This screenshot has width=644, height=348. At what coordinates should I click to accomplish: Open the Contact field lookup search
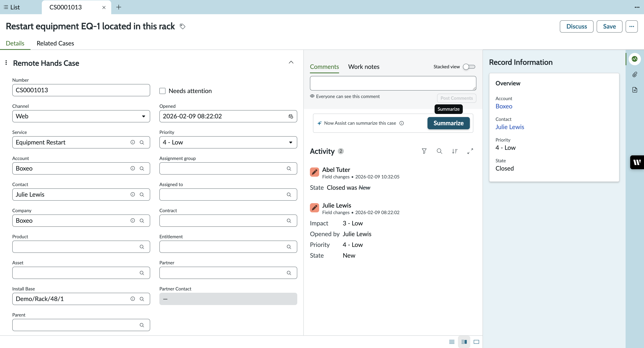point(142,195)
